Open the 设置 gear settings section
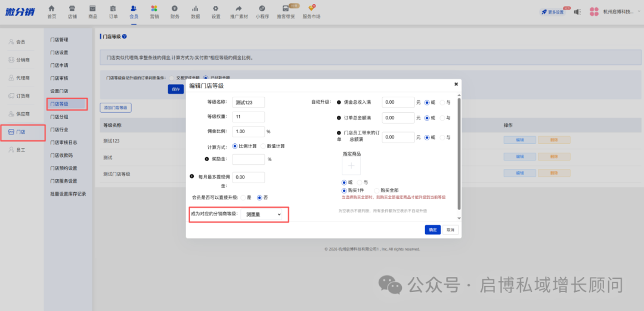The width and height of the screenshot is (644, 311). coord(216,12)
